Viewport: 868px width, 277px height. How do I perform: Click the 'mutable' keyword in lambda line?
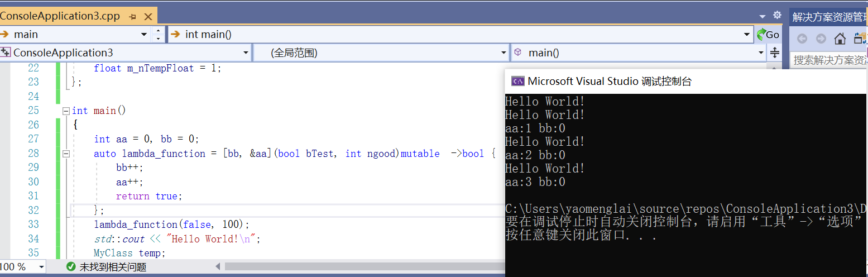point(420,153)
